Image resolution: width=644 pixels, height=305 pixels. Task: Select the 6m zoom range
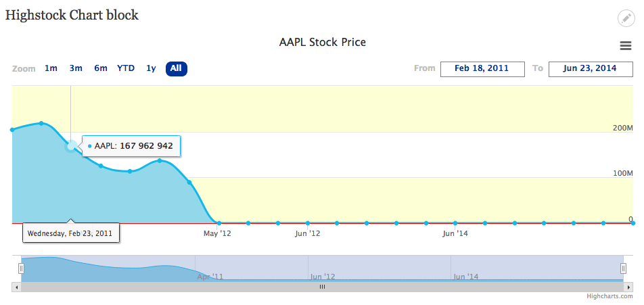coord(101,68)
